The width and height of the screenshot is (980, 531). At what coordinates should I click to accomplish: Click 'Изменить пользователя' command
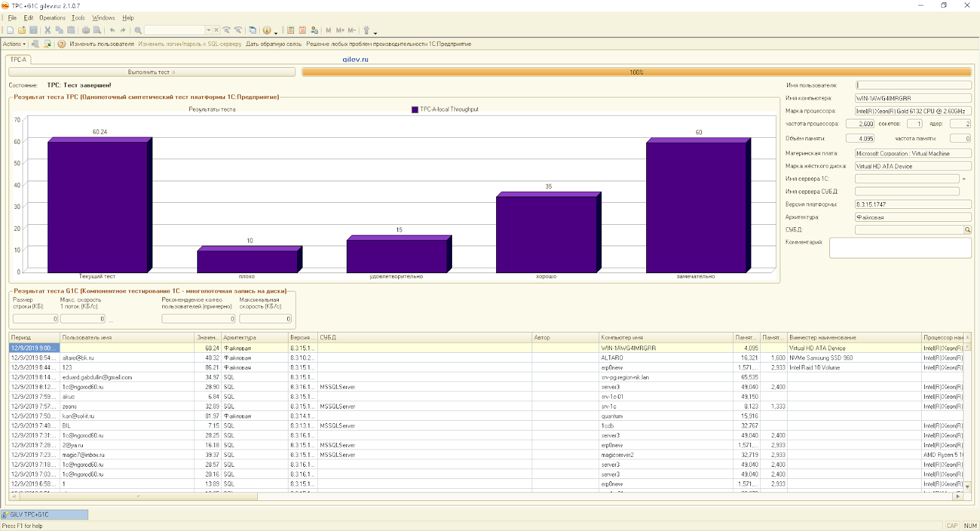coord(102,44)
